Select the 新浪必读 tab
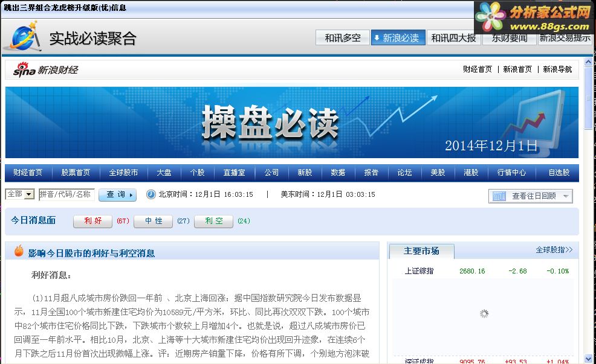The image size is (596, 364). pyautogui.click(x=398, y=37)
